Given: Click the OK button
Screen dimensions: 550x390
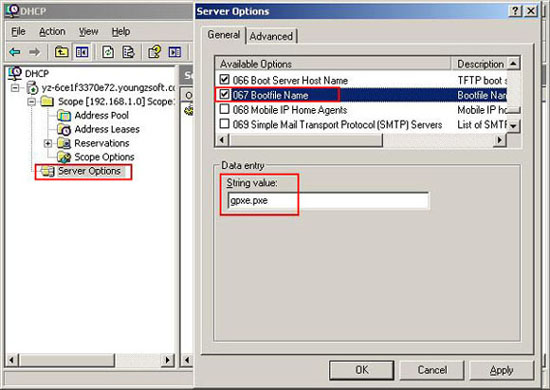Looking at the screenshot, I should point(361,370).
